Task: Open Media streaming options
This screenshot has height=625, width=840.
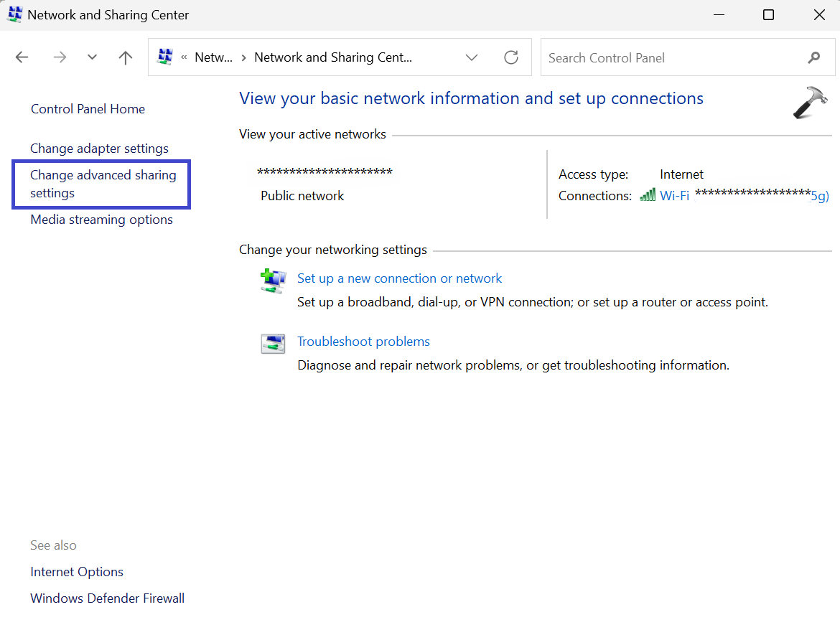Action: coord(101,220)
